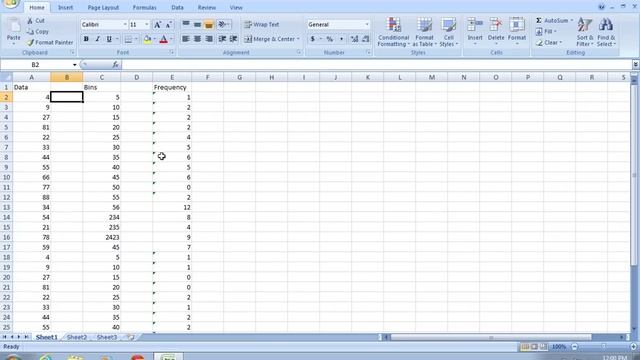640x360 pixels.
Task: Switch to Review tab
Action: click(207, 7)
